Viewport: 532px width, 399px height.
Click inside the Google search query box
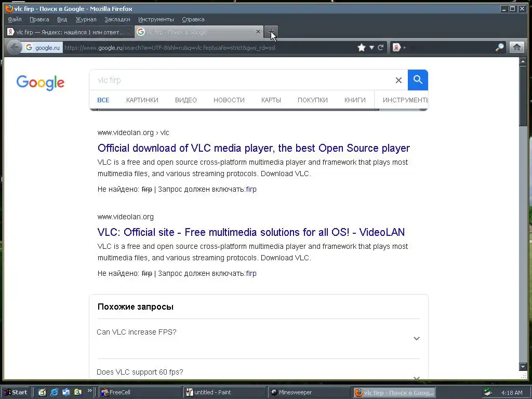[243, 80]
